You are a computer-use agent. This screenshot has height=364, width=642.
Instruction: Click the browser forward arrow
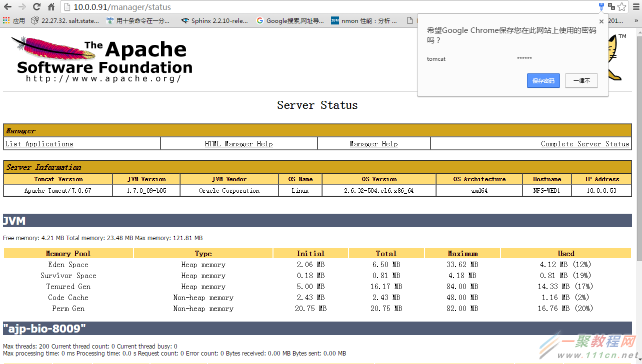22,7
